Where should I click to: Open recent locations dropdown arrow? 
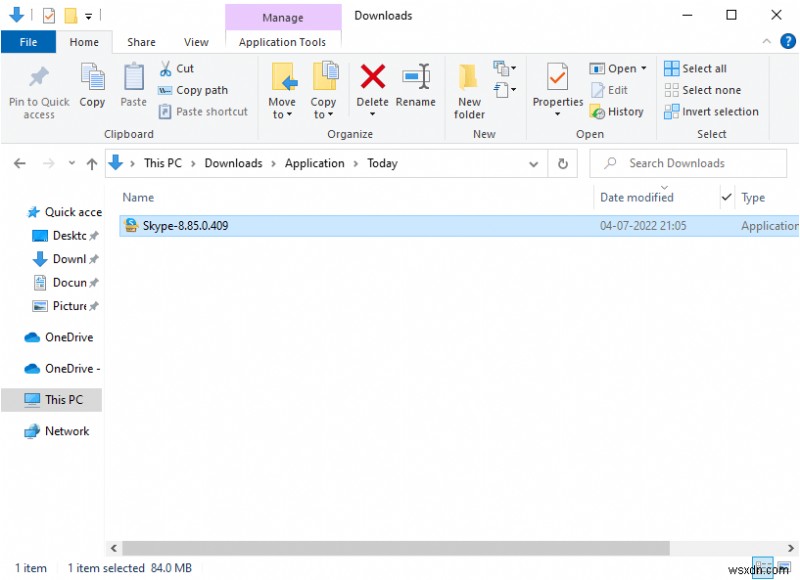(x=71, y=163)
